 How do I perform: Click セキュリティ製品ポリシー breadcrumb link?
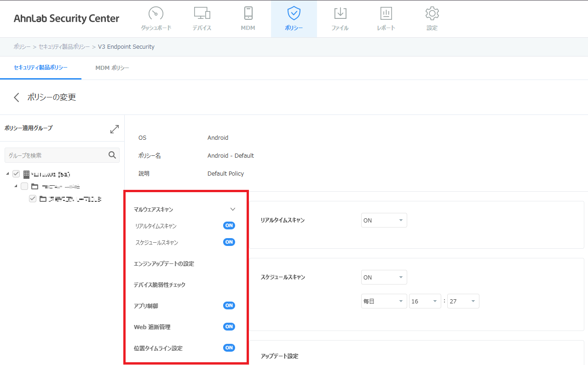click(64, 47)
